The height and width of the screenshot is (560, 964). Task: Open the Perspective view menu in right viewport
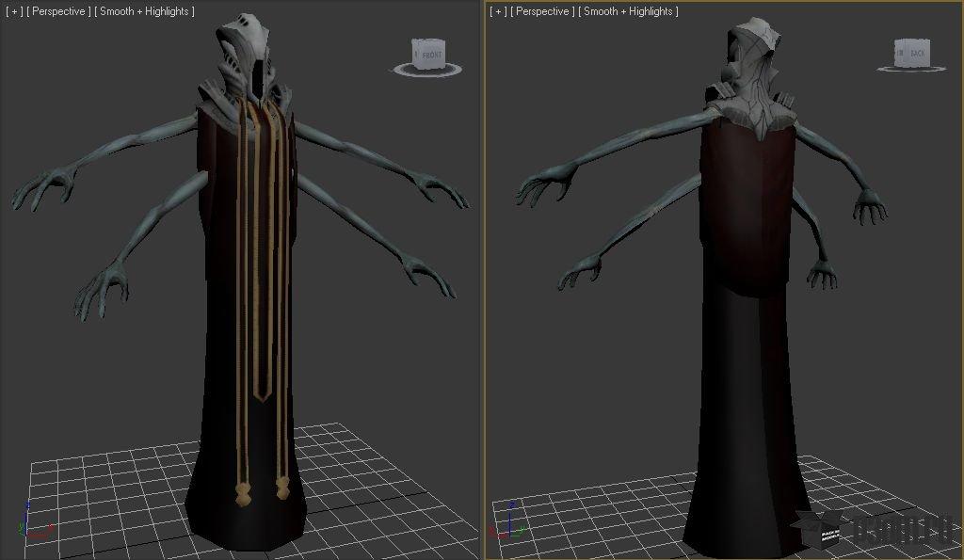tap(542, 11)
